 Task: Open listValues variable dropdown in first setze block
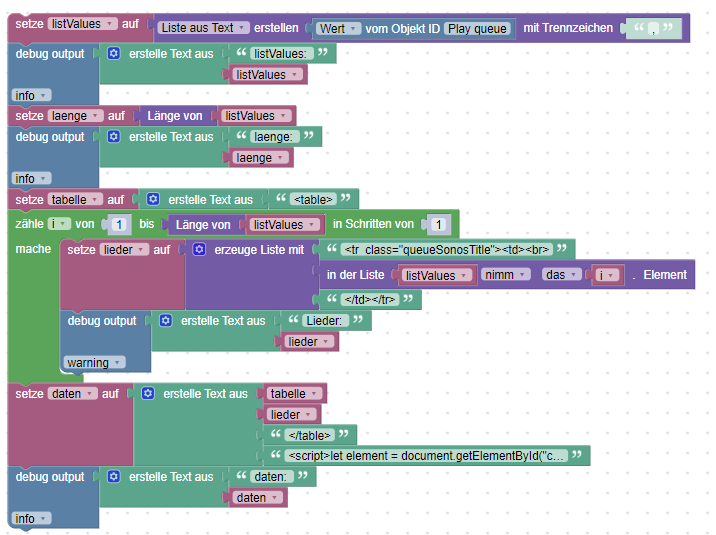[x=83, y=24]
